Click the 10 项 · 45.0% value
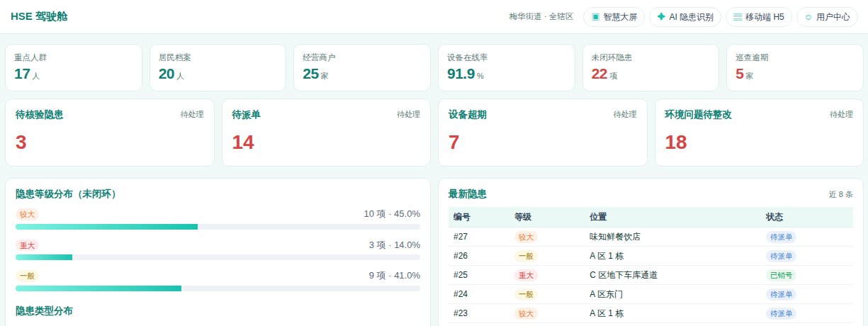The width and height of the screenshot is (868, 326). click(392, 214)
